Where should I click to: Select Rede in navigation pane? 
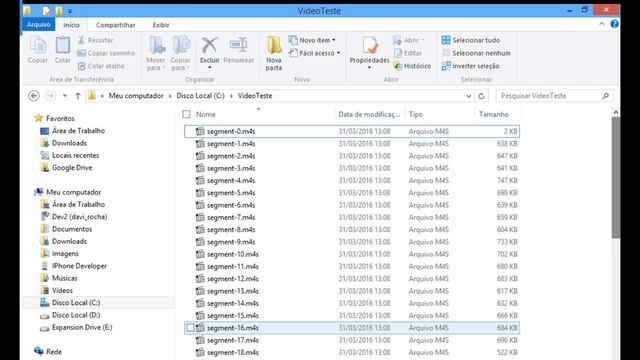click(x=53, y=352)
